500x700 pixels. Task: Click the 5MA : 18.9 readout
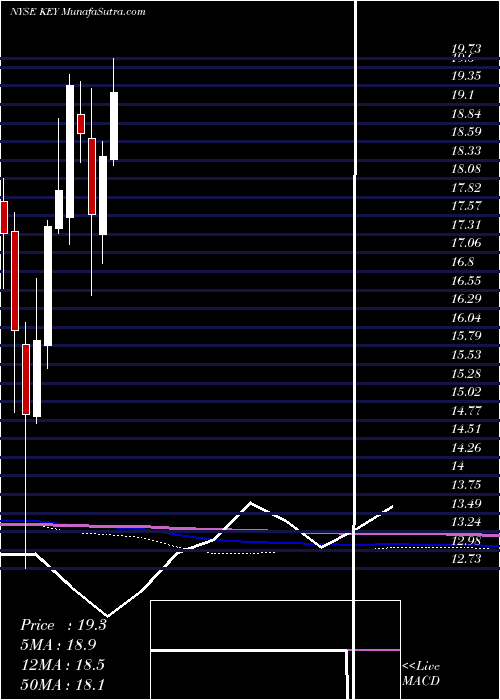(x=58, y=645)
